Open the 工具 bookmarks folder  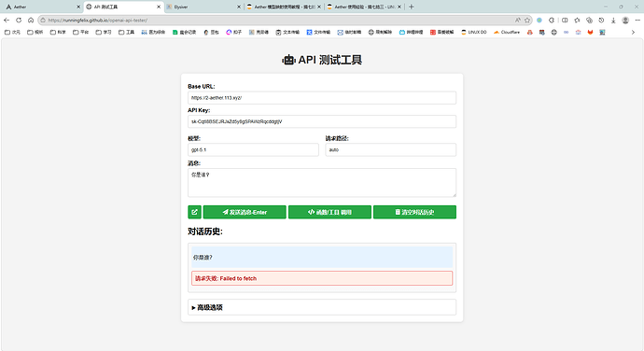pos(127,32)
